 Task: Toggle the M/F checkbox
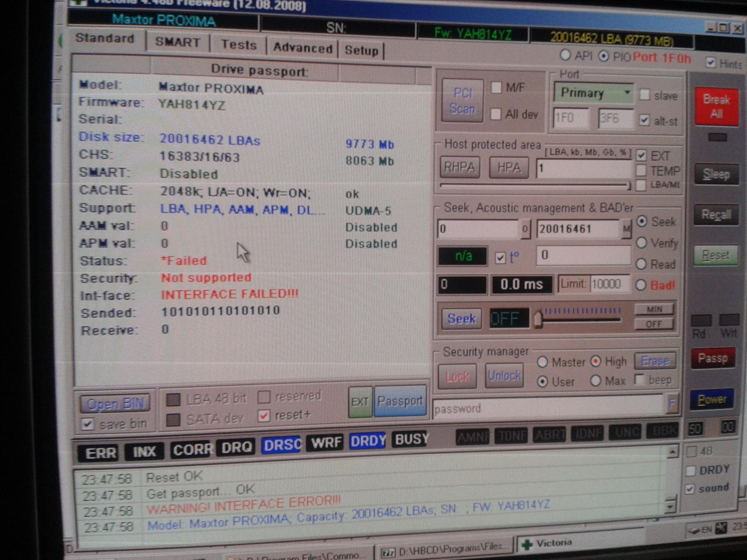496,87
